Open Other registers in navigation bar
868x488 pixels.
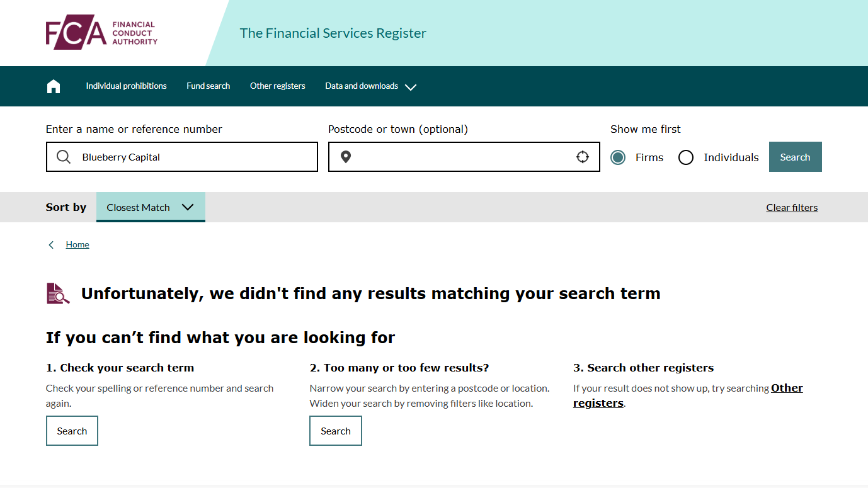pyautogui.click(x=277, y=86)
